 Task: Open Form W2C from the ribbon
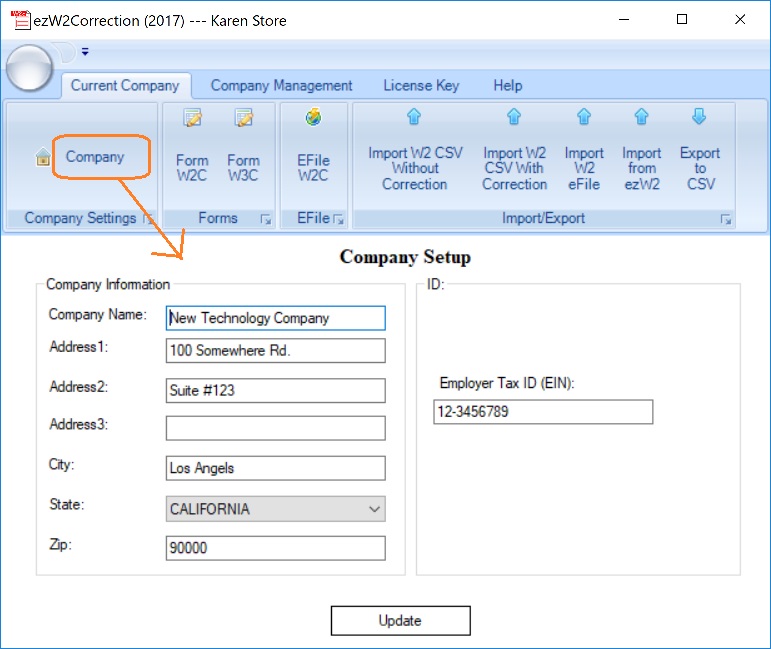tap(192, 150)
